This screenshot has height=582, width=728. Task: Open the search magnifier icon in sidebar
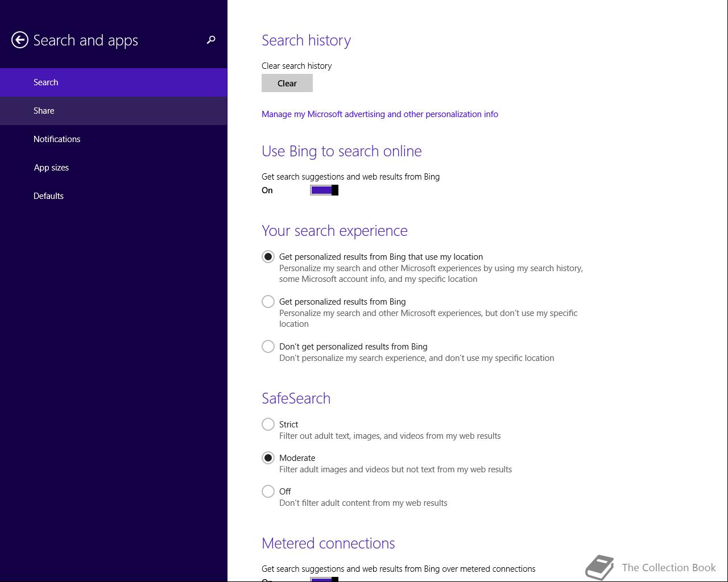coord(211,40)
